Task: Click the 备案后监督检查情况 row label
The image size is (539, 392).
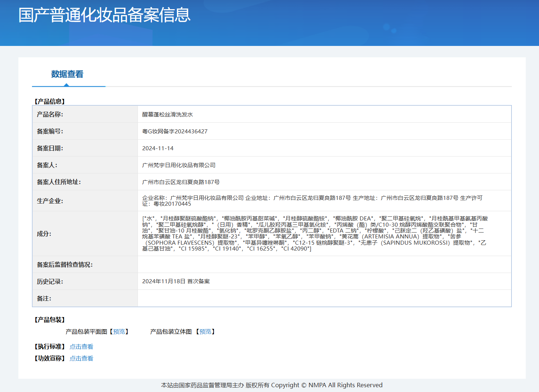Action: (x=65, y=265)
